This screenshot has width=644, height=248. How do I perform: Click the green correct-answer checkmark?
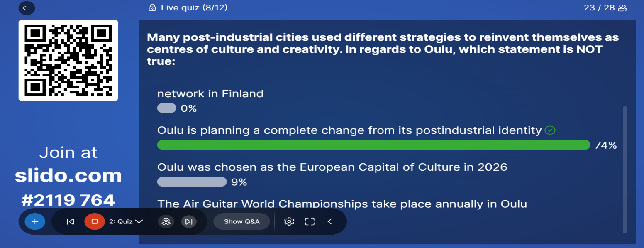[550, 130]
